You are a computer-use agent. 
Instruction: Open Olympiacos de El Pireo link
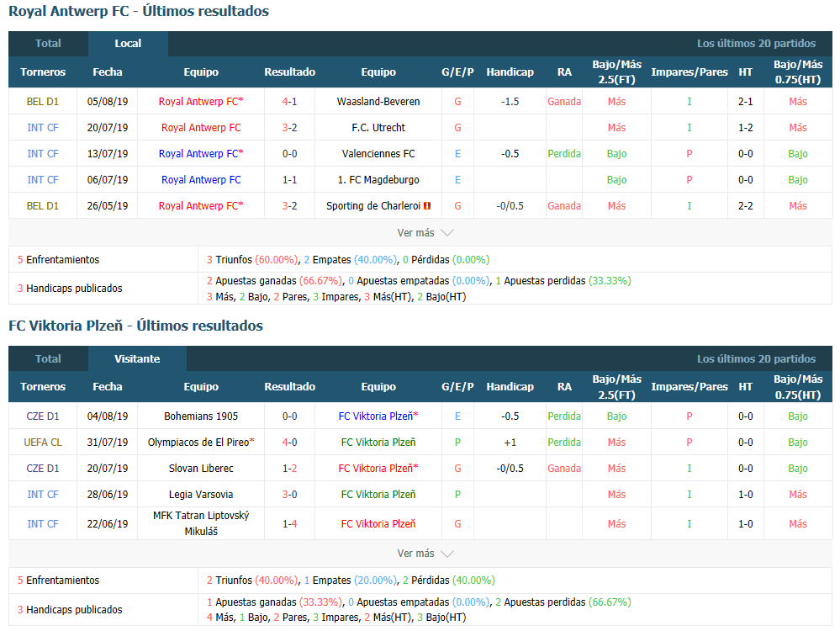coord(198,443)
